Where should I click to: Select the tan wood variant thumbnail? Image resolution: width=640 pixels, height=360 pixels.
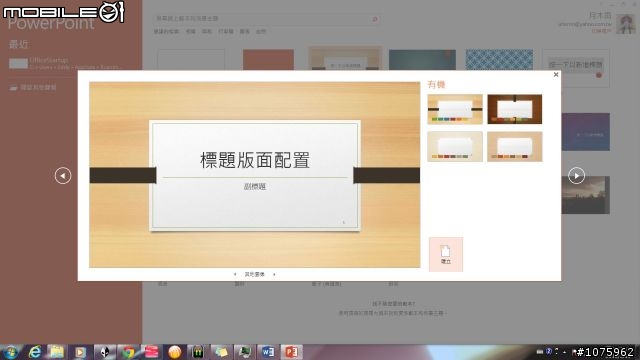(515, 147)
